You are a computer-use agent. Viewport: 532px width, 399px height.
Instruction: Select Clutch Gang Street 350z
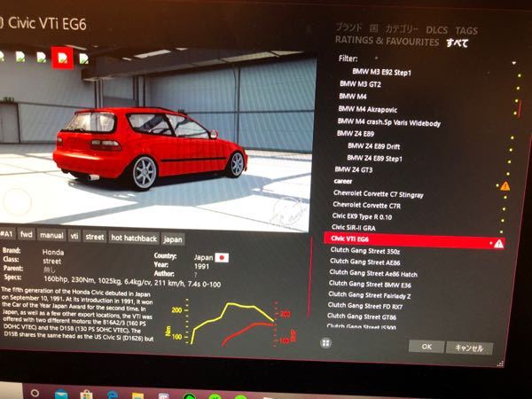click(365, 251)
